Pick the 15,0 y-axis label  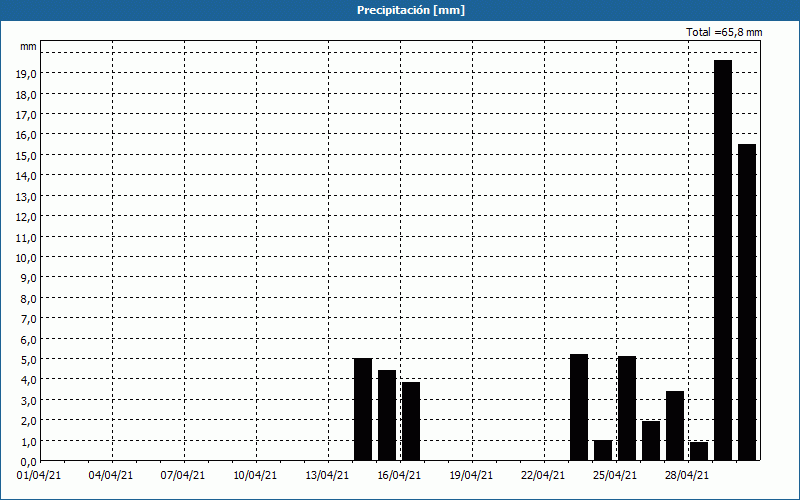coord(26,156)
